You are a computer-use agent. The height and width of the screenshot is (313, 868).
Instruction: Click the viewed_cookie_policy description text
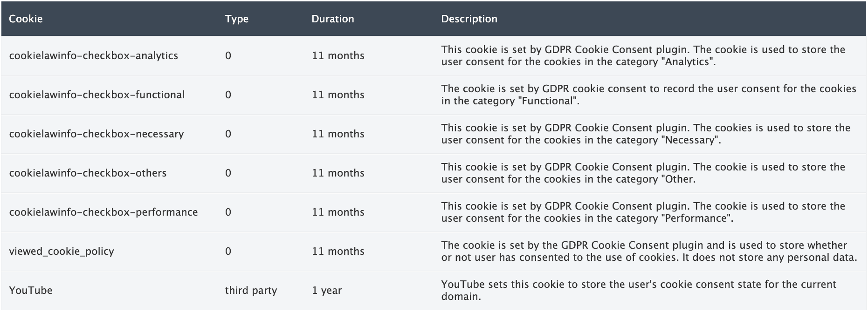tap(649, 252)
